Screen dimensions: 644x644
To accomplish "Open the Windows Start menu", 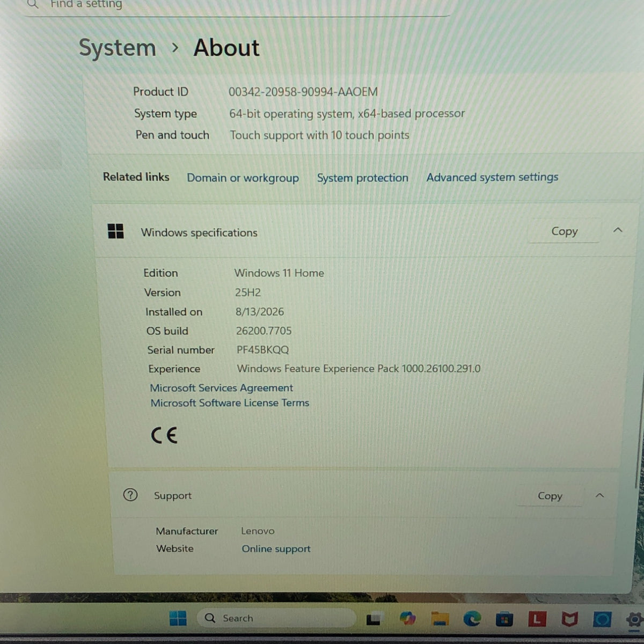I will tap(178, 618).
